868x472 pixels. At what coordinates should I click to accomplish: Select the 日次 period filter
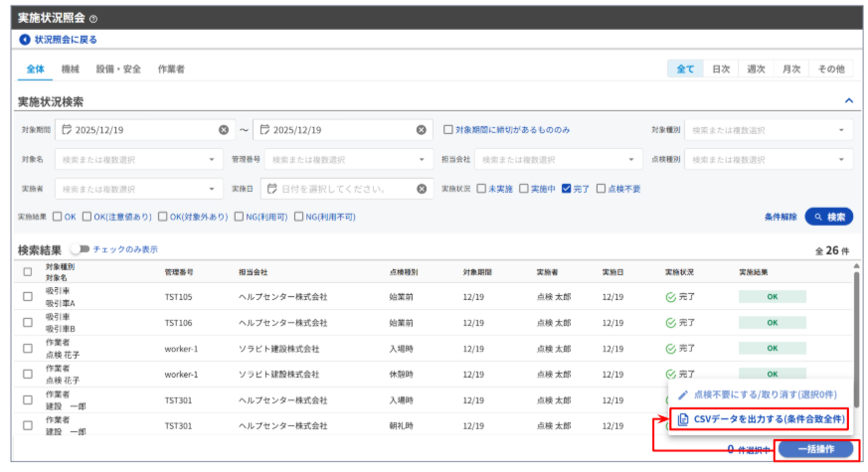click(x=721, y=70)
